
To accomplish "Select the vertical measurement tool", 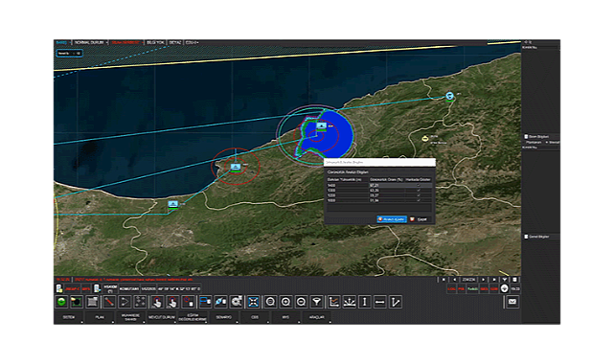I will coord(365,302).
